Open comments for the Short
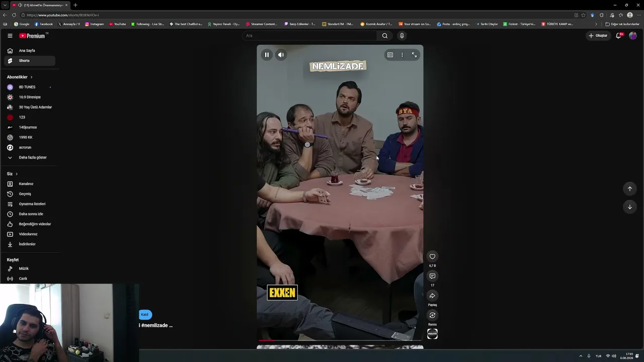The width and height of the screenshot is (644, 362). (x=432, y=276)
